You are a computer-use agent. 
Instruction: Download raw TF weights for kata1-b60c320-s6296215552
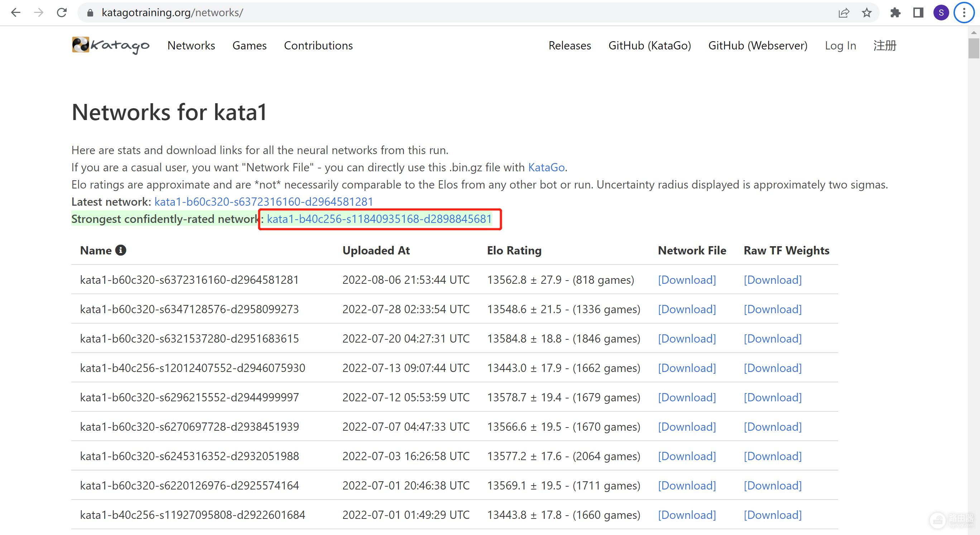pyautogui.click(x=773, y=398)
